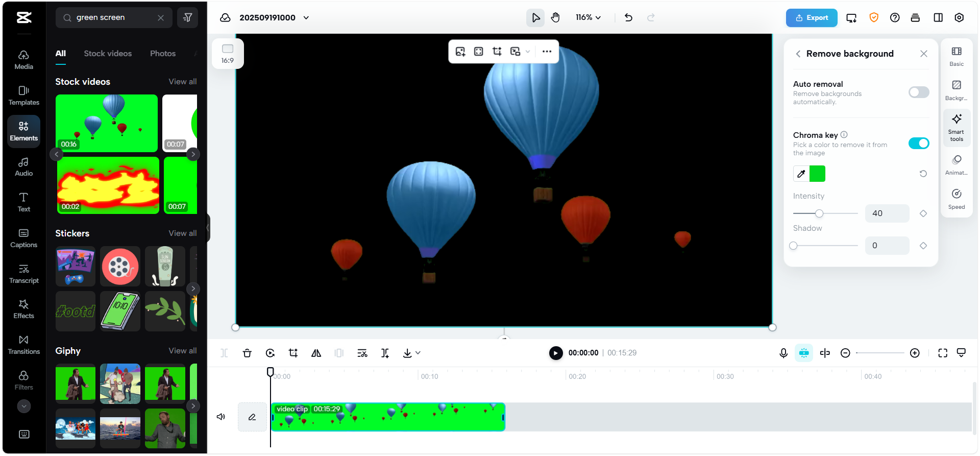
Task: Open the Effects panel in sidebar
Action: pos(23,309)
